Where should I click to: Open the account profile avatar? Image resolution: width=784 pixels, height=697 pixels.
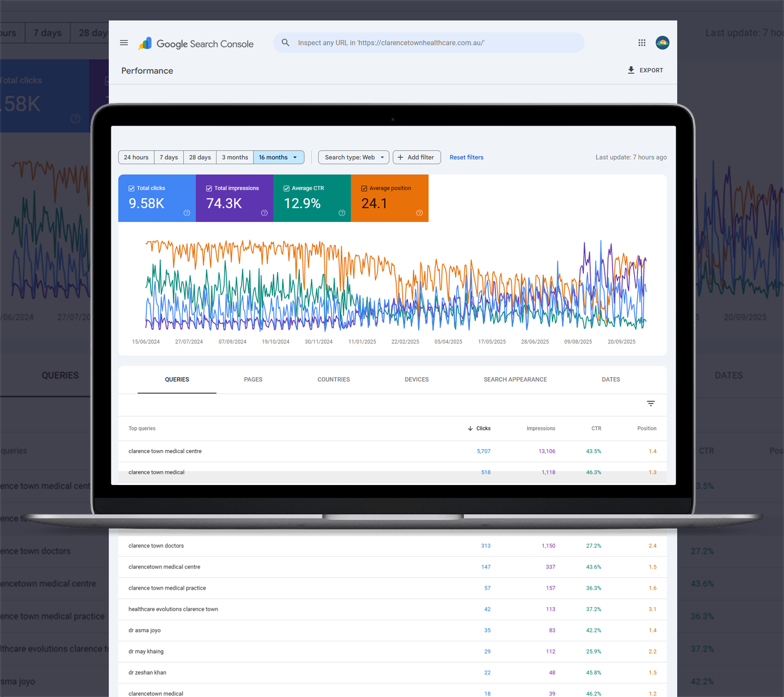(662, 43)
